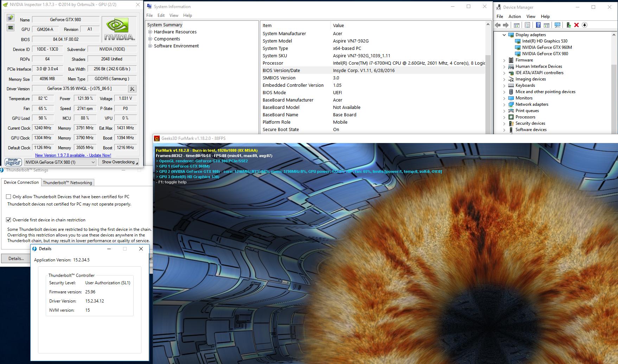Open File menu in System Information
Viewport: 618px width, 364px height.
click(x=149, y=15)
